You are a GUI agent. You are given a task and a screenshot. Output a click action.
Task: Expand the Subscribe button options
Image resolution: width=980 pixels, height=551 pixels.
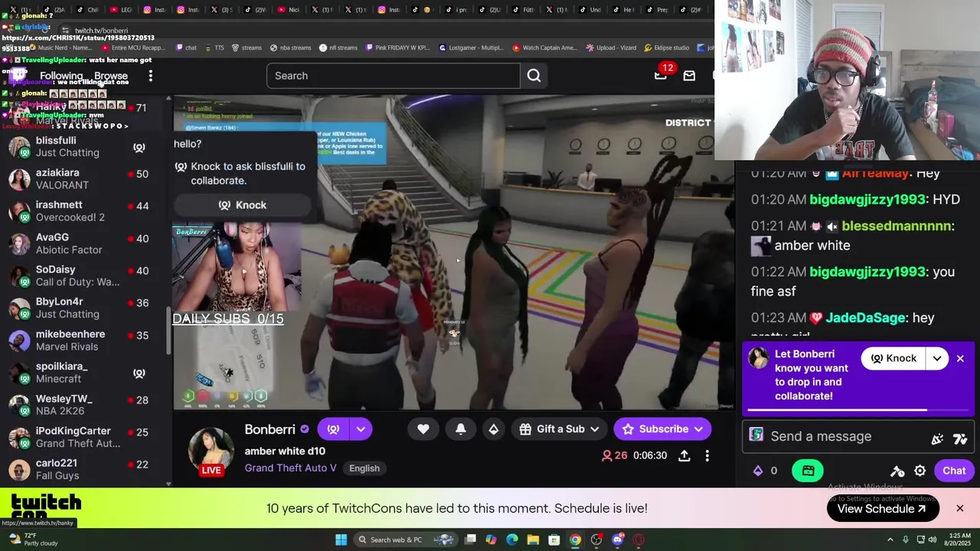pyautogui.click(x=698, y=429)
